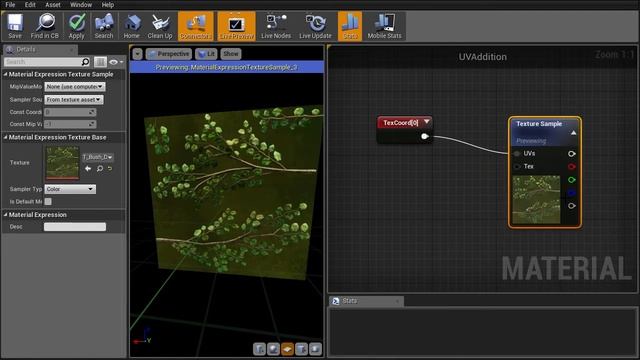Open the Perspective view menu

(169, 54)
